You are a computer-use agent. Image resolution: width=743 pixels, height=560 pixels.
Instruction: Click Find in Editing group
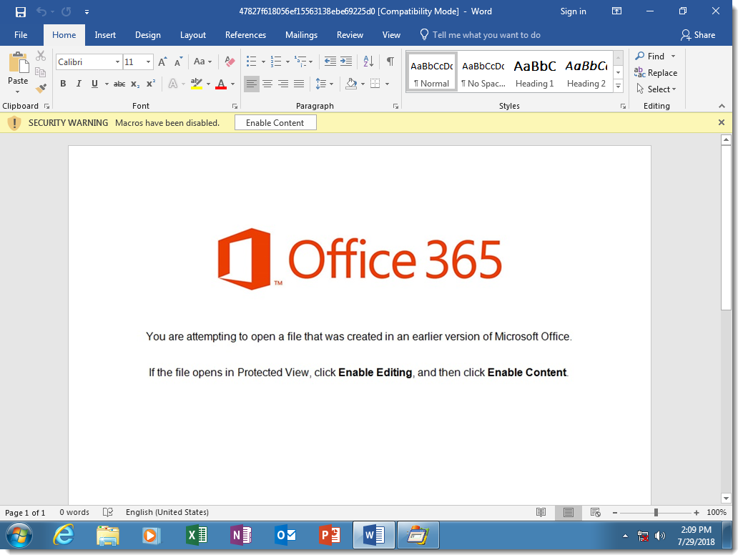pos(655,57)
